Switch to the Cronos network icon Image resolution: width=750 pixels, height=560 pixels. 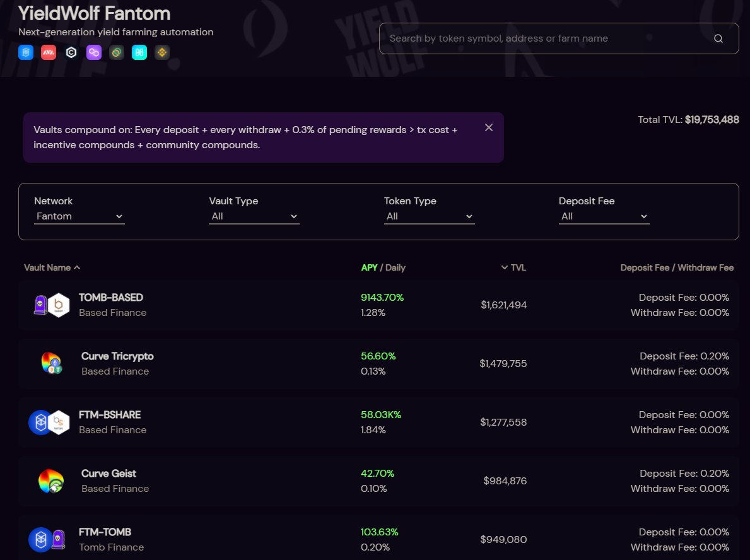click(71, 52)
